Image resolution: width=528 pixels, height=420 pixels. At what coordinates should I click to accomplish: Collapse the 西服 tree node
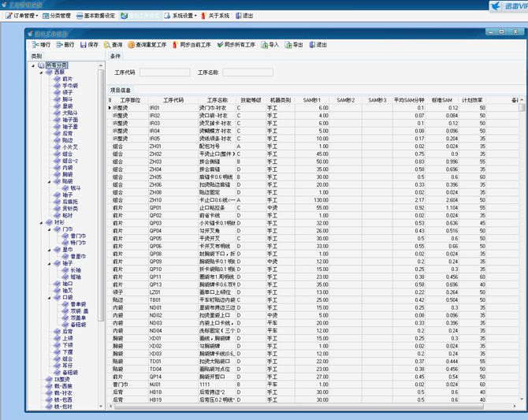coord(41,72)
